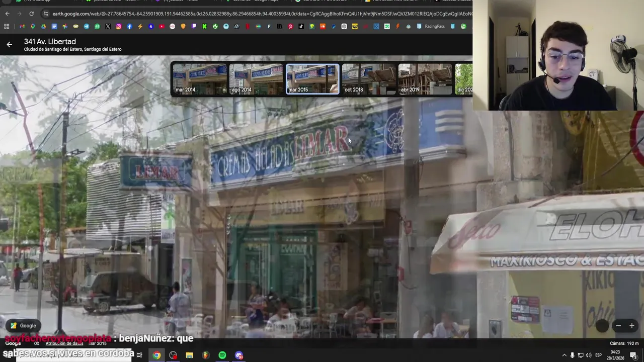Go back in the Chrome toolbar

pyautogui.click(x=7, y=14)
